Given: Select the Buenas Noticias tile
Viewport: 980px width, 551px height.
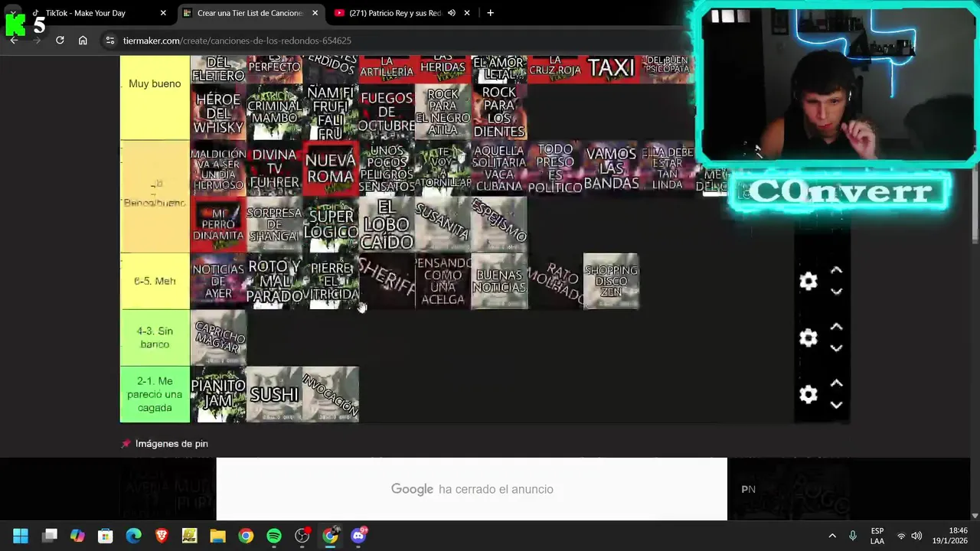Looking at the screenshot, I should coord(499,282).
